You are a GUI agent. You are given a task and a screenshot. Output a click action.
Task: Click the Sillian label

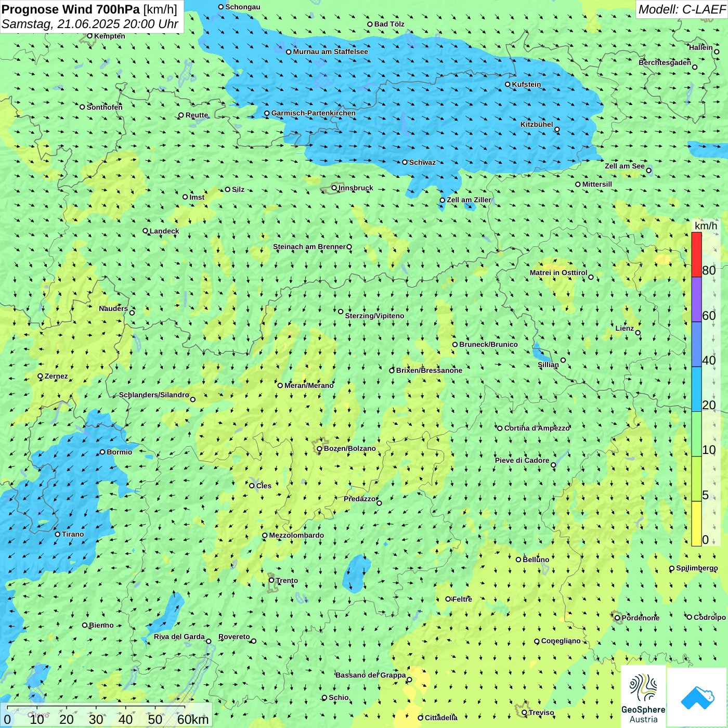pos(548,365)
